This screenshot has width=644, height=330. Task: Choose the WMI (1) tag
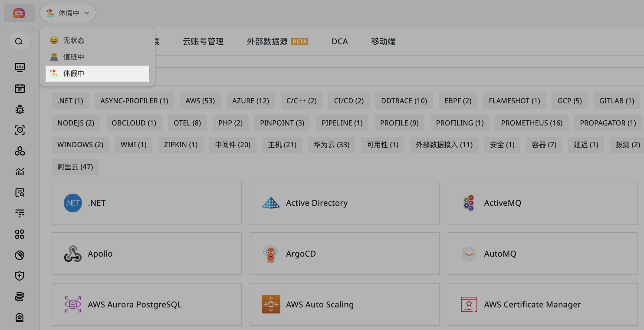coord(134,145)
